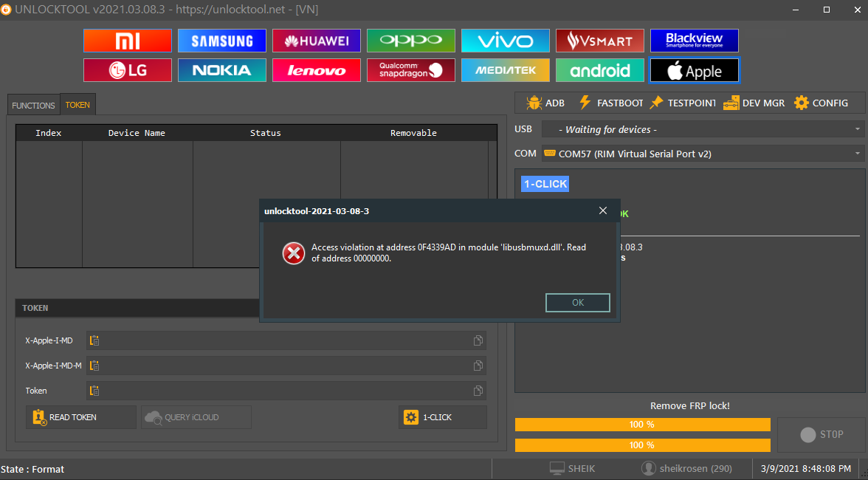Screen dimensions: 868x480
Task: Click the STOP button
Action: click(x=821, y=435)
